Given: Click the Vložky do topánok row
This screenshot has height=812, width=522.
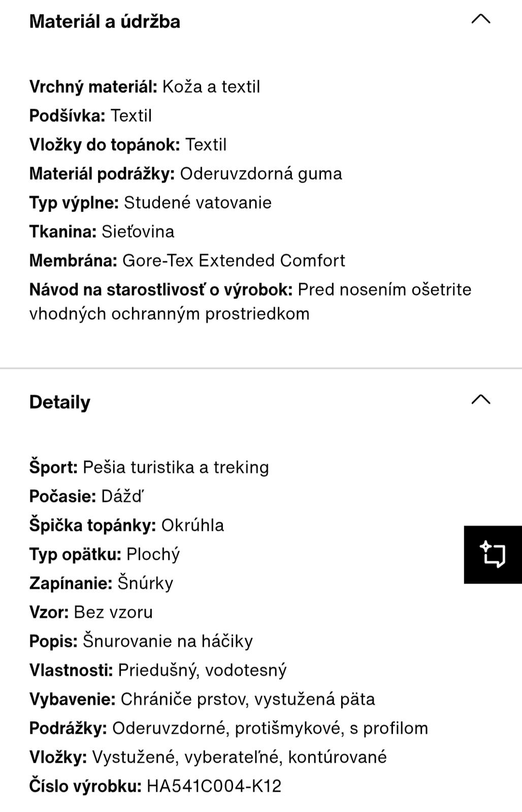Looking at the screenshot, I should point(128,145).
